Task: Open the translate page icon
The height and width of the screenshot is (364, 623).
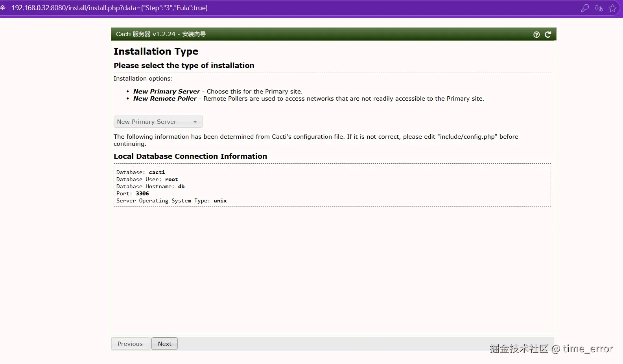Action: click(599, 8)
